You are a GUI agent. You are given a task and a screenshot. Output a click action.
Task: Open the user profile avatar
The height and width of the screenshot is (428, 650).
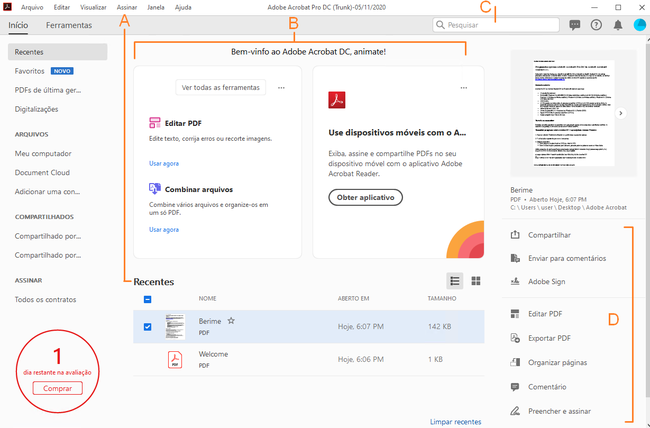pyautogui.click(x=640, y=25)
